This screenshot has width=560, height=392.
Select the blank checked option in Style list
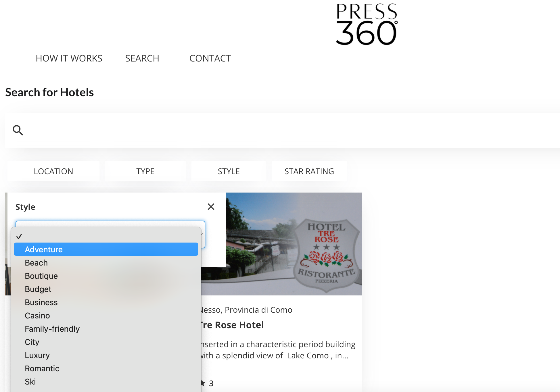click(x=106, y=236)
